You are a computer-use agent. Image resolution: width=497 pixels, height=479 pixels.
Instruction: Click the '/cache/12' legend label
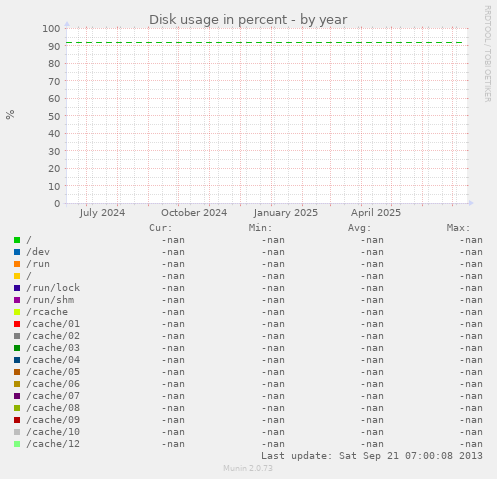pyautogui.click(x=53, y=444)
